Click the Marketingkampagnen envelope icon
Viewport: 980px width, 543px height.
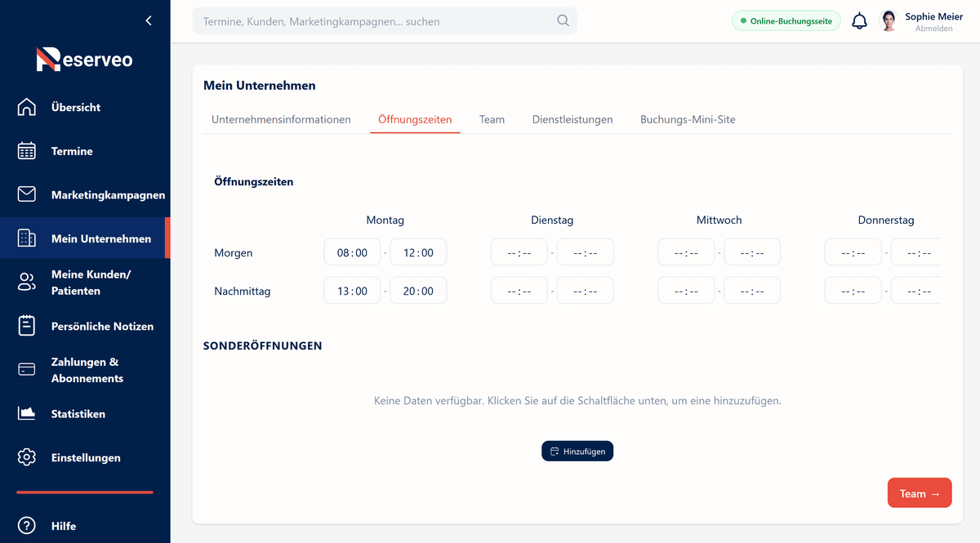[27, 194]
